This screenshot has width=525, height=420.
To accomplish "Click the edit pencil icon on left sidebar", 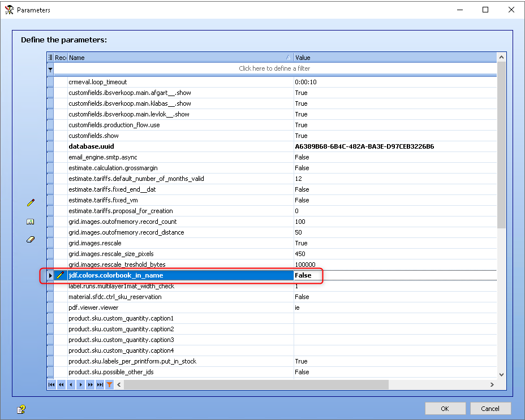I will [x=31, y=202].
